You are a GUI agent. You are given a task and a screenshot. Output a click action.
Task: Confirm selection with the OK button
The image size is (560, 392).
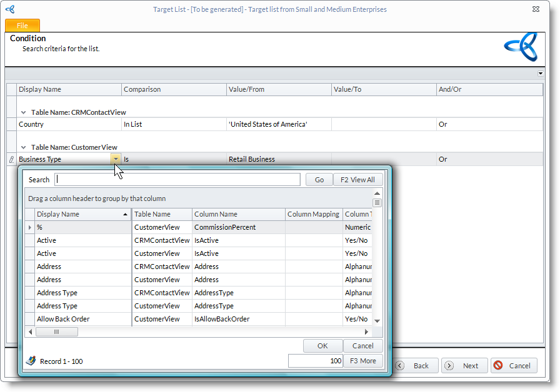pyautogui.click(x=322, y=346)
